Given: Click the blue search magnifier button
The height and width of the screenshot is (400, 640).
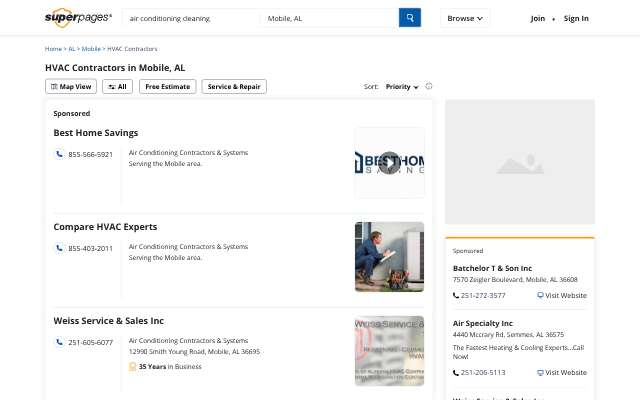Looking at the screenshot, I should click(410, 18).
